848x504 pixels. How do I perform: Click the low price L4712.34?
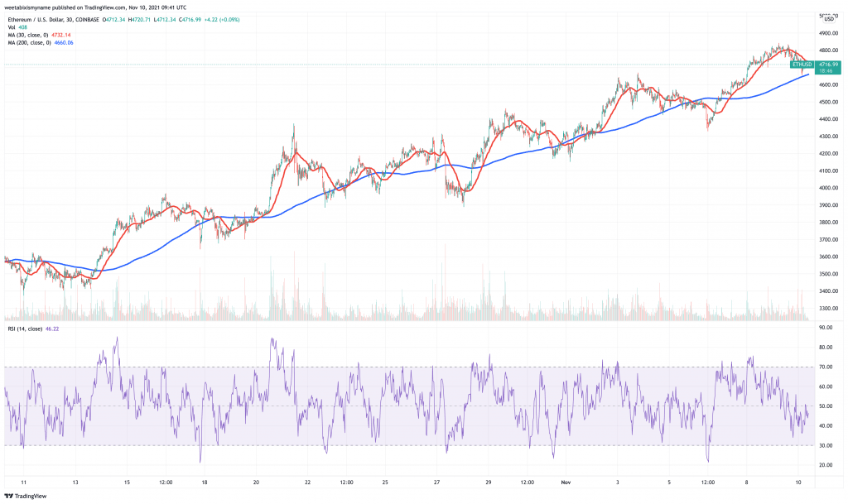[165, 19]
